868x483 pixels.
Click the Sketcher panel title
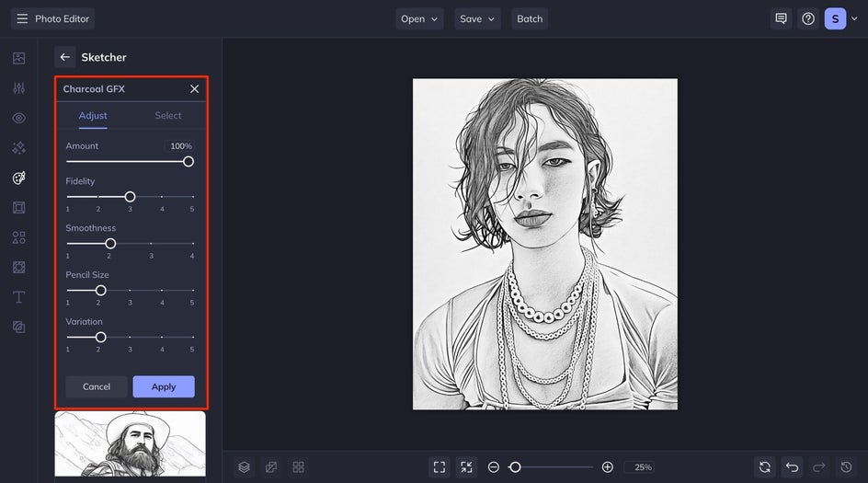pos(104,58)
